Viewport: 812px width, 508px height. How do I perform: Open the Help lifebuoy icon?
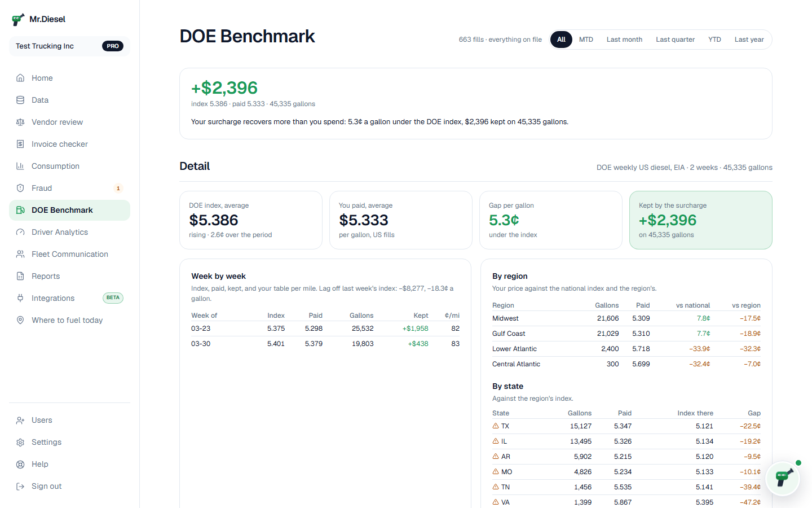20,464
